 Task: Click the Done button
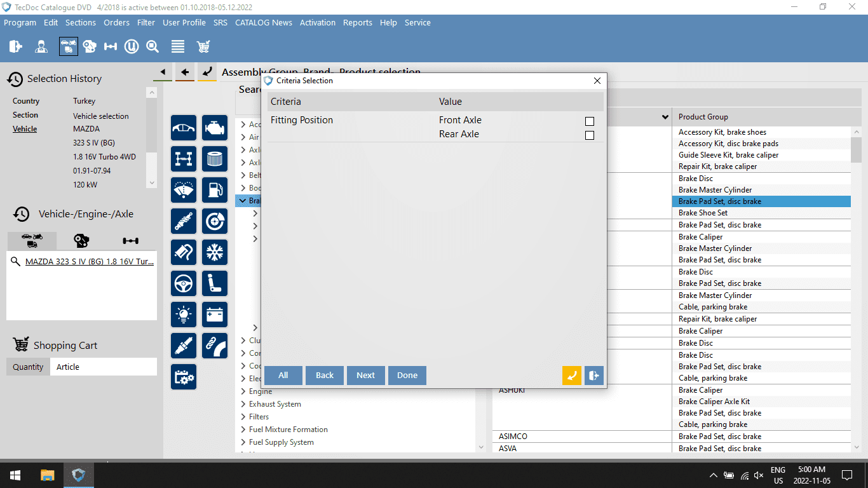click(407, 375)
